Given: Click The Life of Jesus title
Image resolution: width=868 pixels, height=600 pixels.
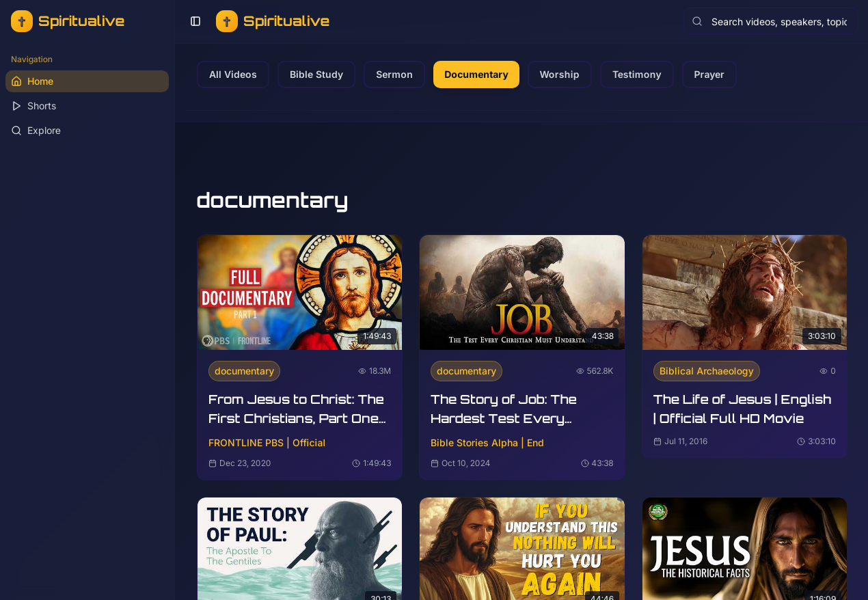Looking at the screenshot, I should (x=742, y=409).
